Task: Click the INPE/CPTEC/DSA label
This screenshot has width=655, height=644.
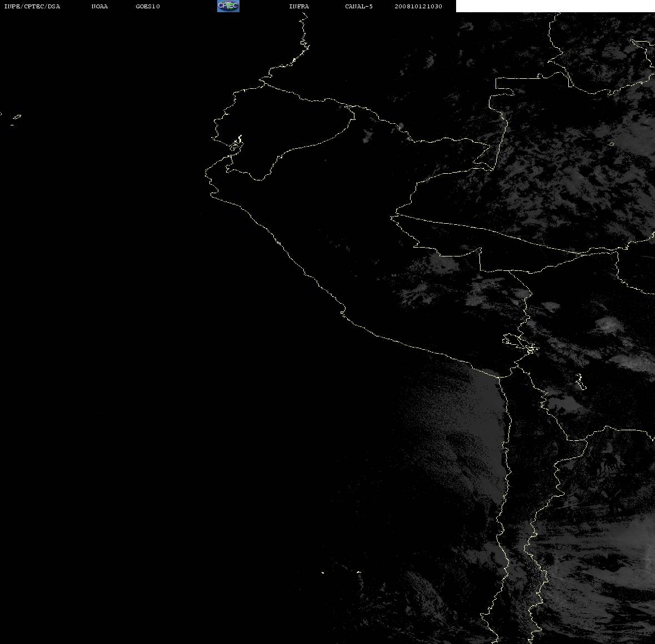Action: 32,6
